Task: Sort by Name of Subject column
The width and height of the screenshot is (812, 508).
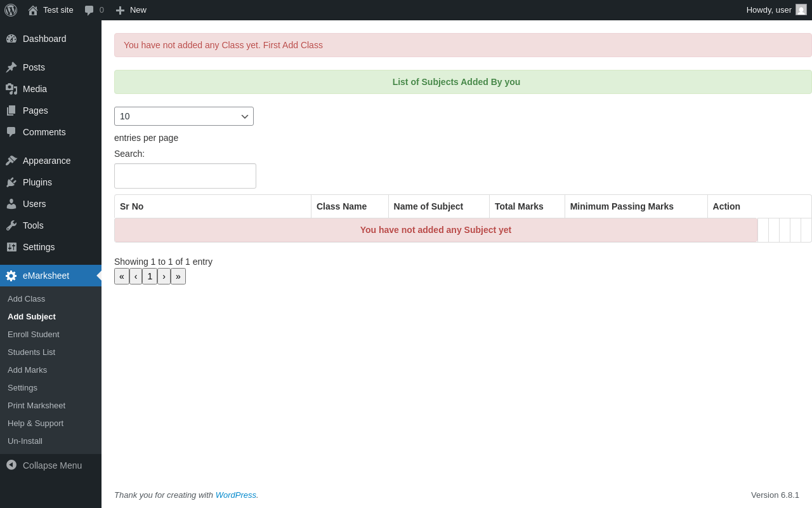Action: [x=439, y=206]
